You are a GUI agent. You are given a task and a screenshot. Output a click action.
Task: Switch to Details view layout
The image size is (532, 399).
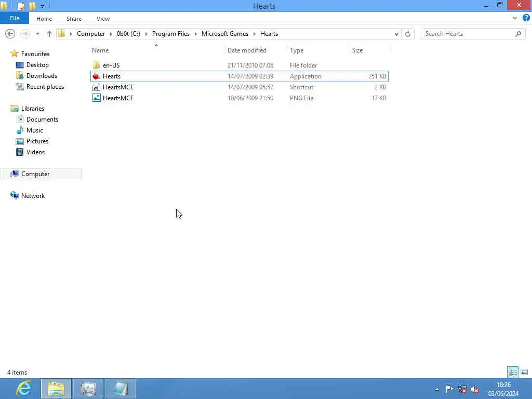pos(513,372)
